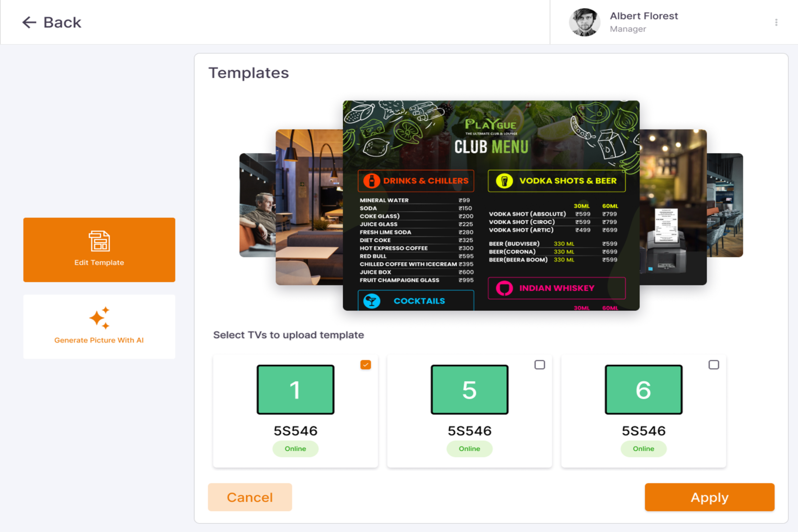
Task: Choose the far-right restaurant chairs template
Action: 725,205
